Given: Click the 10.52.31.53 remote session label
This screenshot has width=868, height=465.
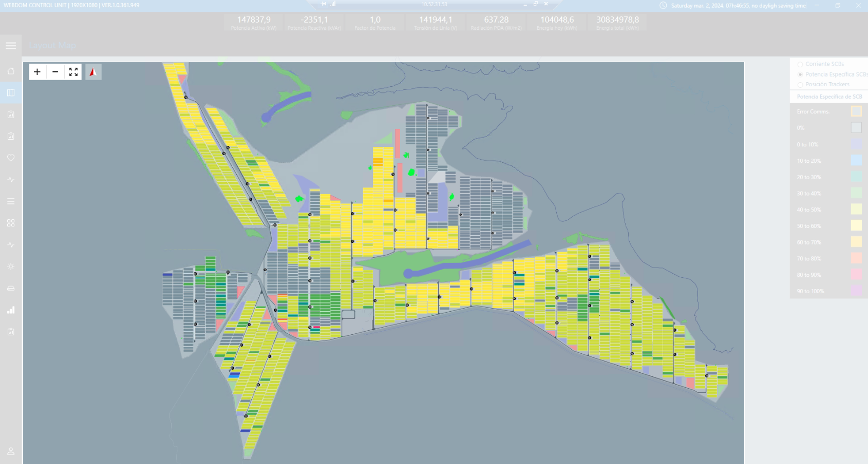Looking at the screenshot, I should [x=434, y=4].
